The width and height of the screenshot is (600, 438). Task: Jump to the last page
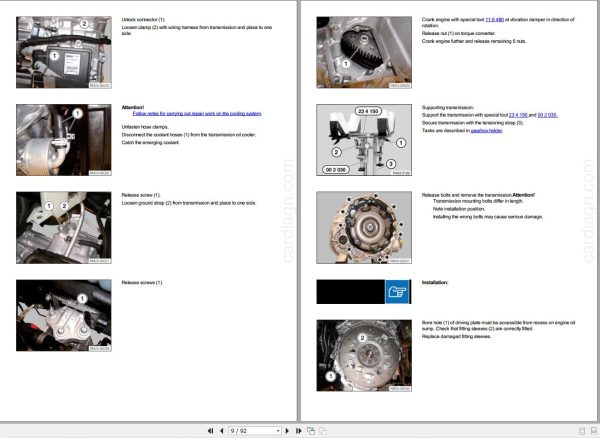pos(298,431)
